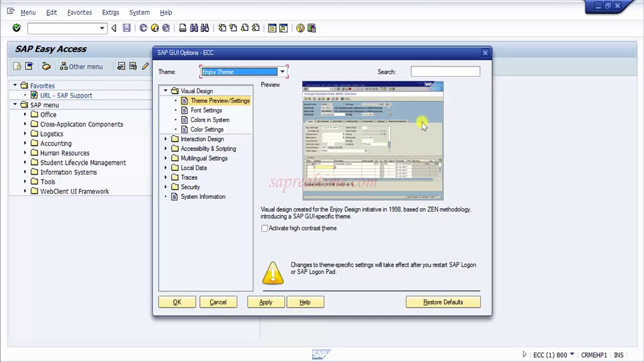Viewport: 644px width, 362px height.
Task: Open the yellow Help question-mark icon
Action: tap(300, 28)
